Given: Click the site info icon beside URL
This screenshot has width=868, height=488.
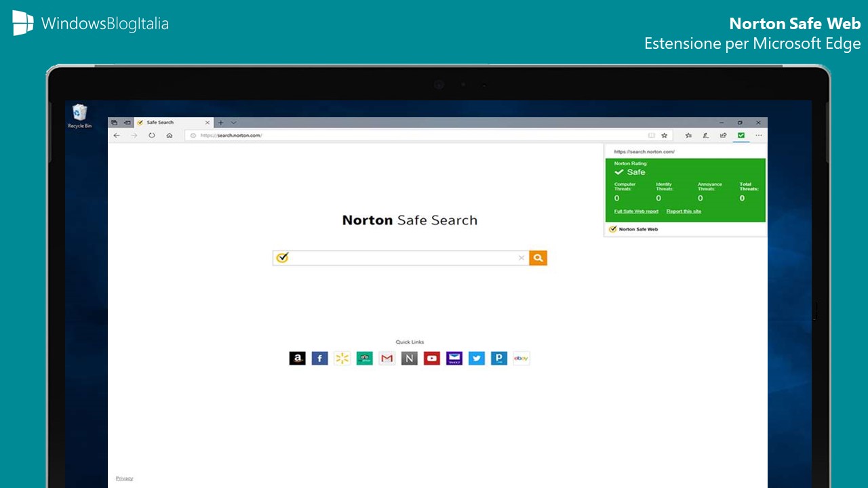Looking at the screenshot, I should [x=193, y=136].
